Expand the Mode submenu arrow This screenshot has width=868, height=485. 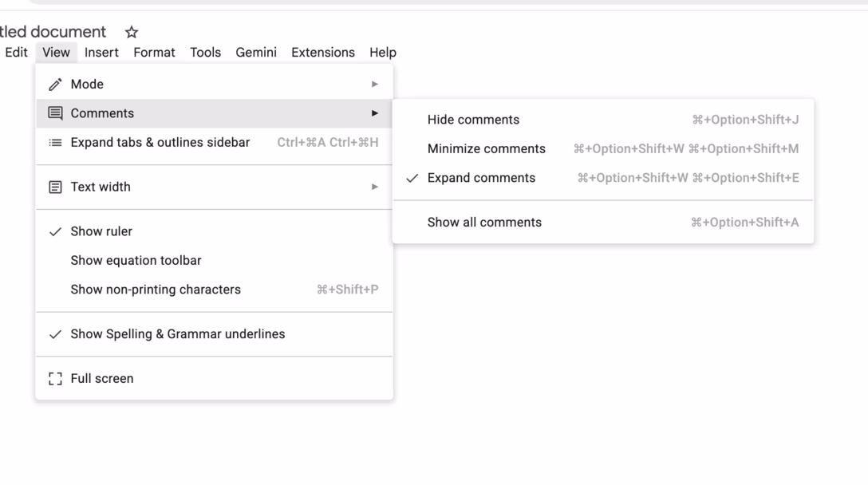375,84
